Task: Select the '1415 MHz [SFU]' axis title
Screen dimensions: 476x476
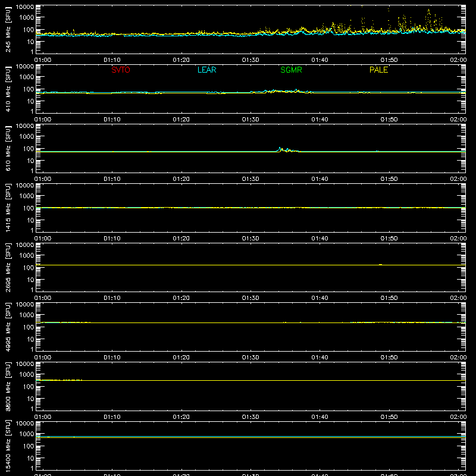Action: (x=8, y=208)
